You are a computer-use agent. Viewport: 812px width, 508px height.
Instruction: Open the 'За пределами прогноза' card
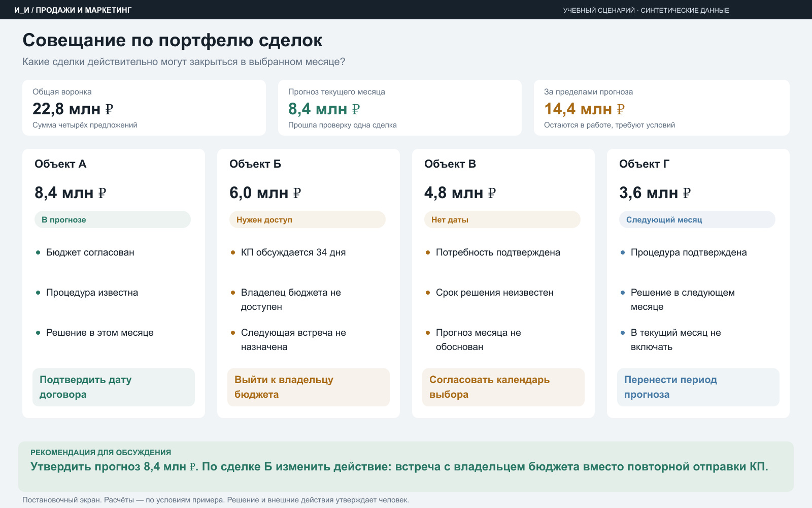(x=662, y=108)
